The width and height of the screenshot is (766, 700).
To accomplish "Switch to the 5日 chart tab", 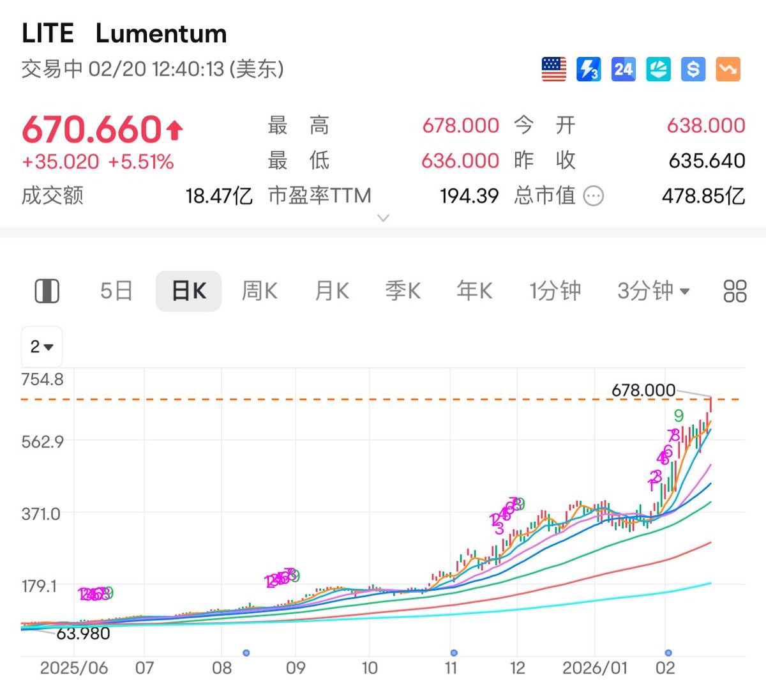I will tap(116, 291).
